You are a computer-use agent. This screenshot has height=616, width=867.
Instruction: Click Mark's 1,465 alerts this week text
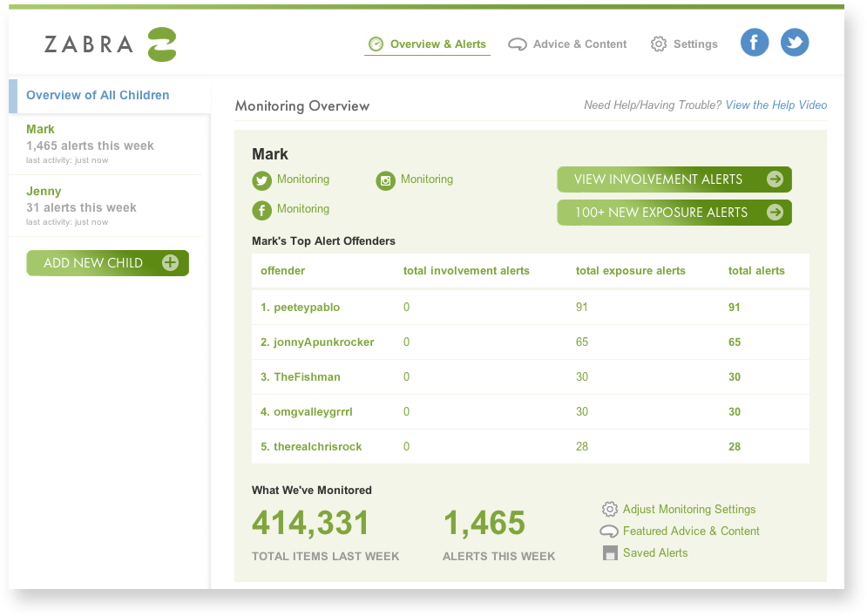click(x=90, y=146)
